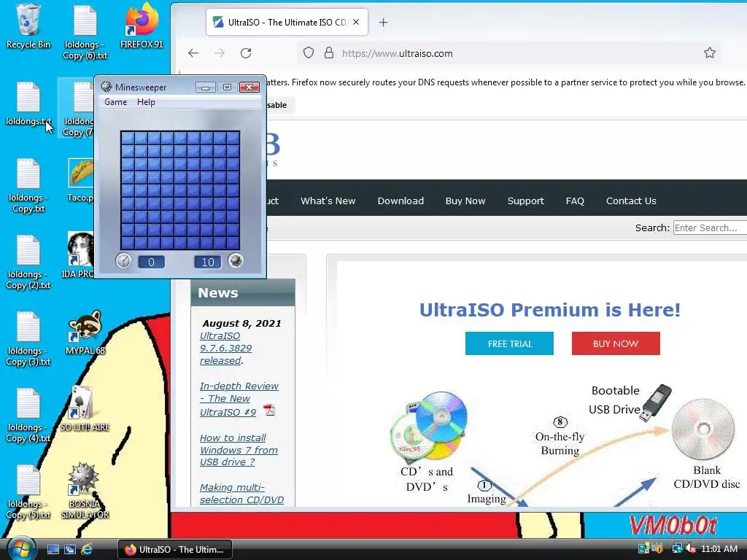Select the Taco image icon on desktop
Screen dimensions: 747x560
point(80,180)
